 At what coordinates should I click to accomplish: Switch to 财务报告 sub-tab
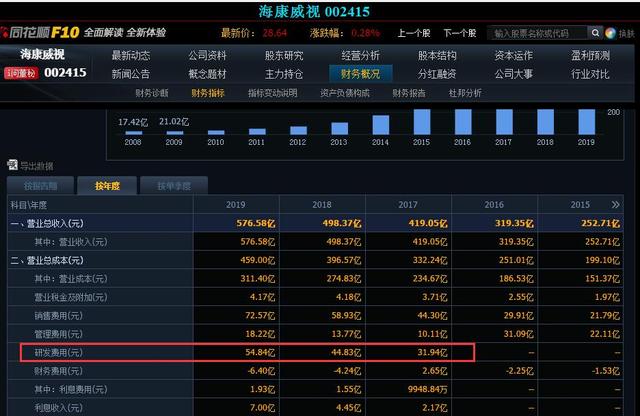(x=409, y=93)
